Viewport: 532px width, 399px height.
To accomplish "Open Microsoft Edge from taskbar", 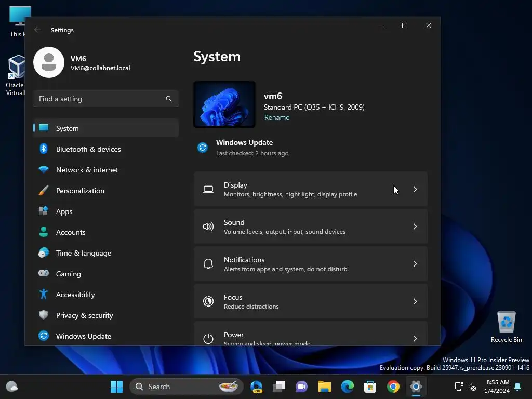I will 347,387.
